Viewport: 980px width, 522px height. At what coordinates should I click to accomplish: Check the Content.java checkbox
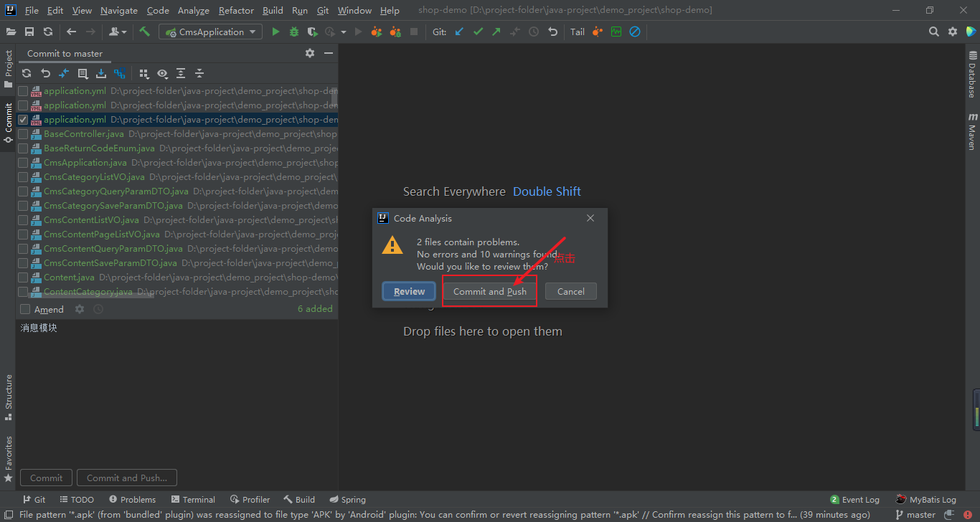tap(23, 277)
